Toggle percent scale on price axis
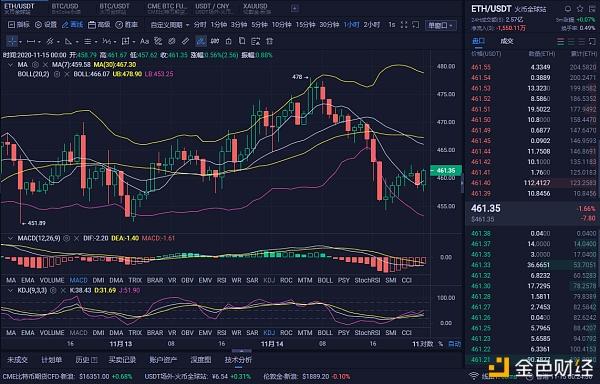This screenshot has height=384, width=600. 440,344
